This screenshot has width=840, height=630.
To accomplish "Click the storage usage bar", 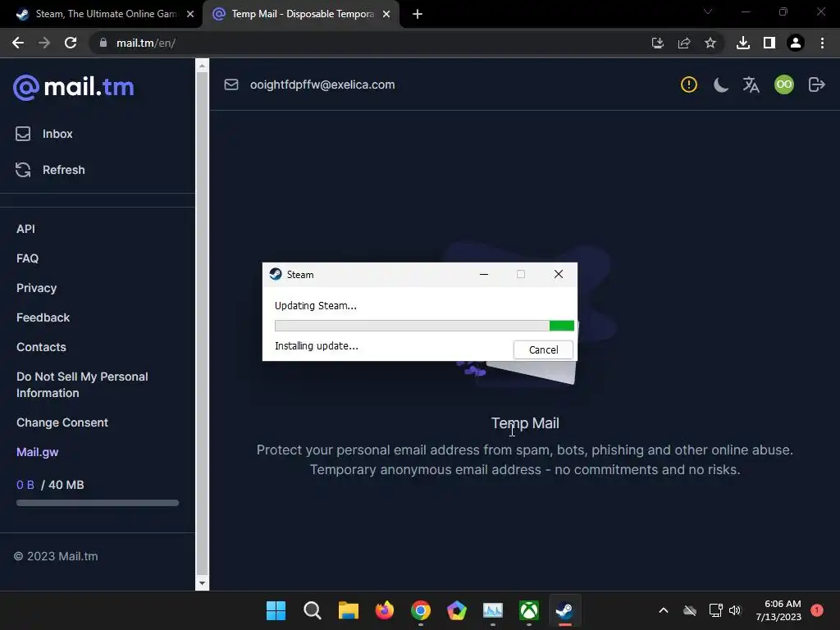I will click(98, 503).
